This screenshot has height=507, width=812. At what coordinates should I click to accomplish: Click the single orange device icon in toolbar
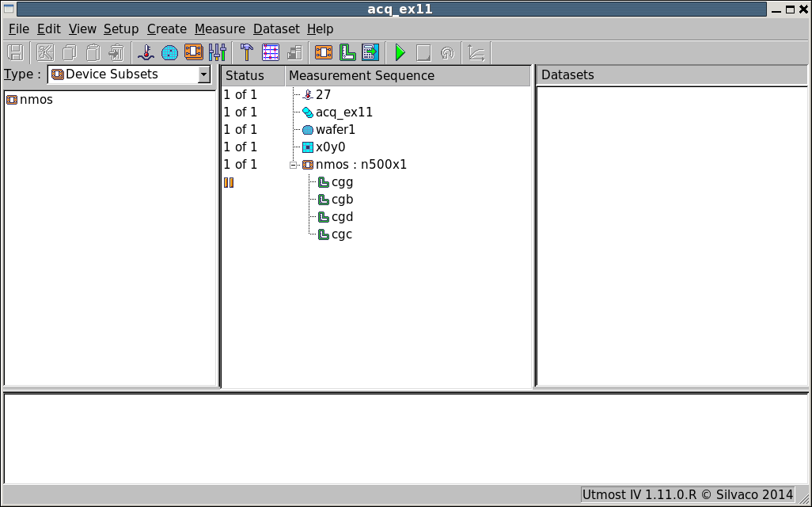324,53
